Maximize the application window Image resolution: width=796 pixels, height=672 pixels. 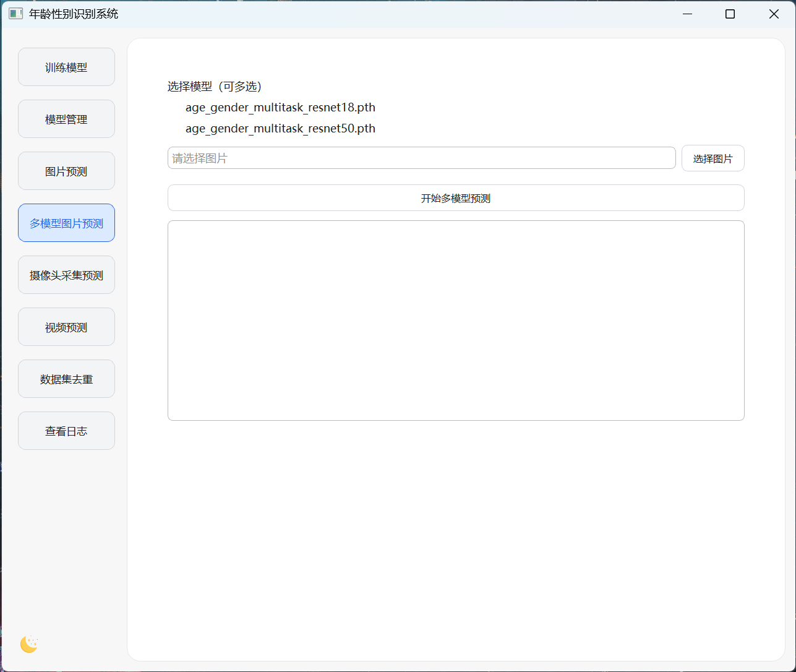point(730,14)
